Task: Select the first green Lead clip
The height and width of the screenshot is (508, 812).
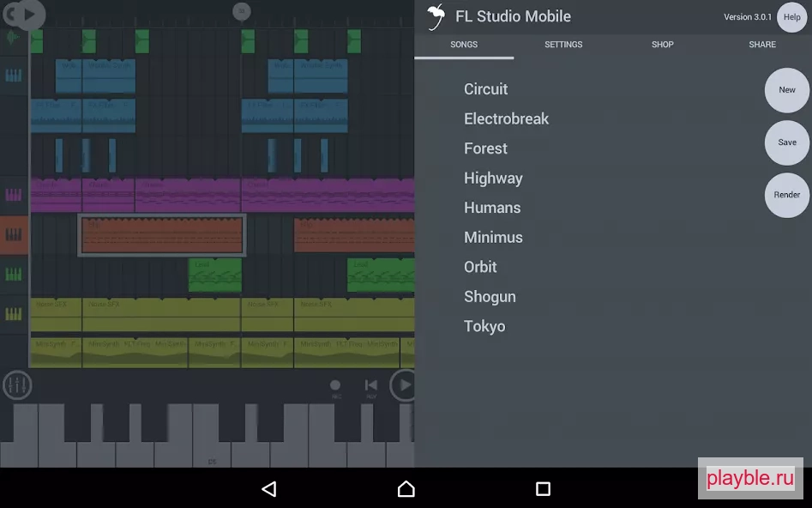Action: pos(215,275)
